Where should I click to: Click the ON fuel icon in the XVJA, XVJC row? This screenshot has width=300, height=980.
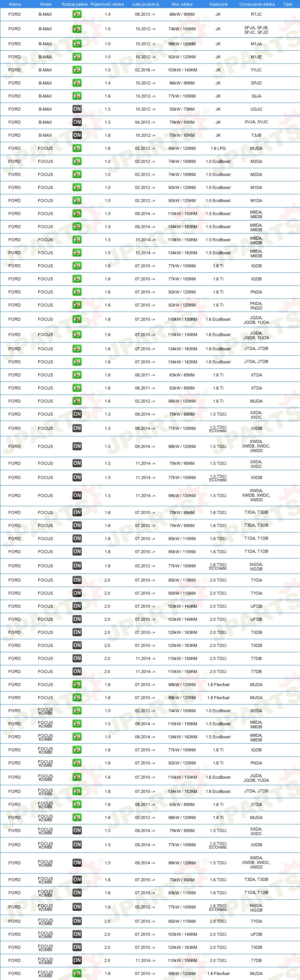pos(77,122)
